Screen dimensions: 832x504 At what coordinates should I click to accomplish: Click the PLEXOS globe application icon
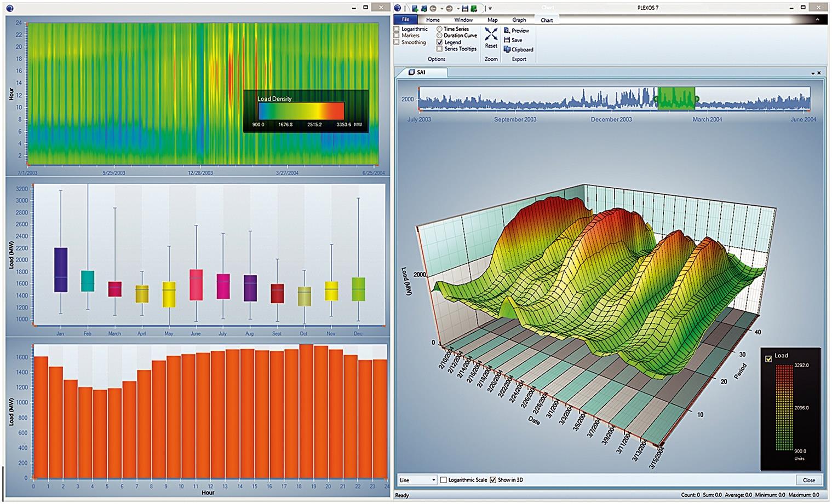coord(398,8)
